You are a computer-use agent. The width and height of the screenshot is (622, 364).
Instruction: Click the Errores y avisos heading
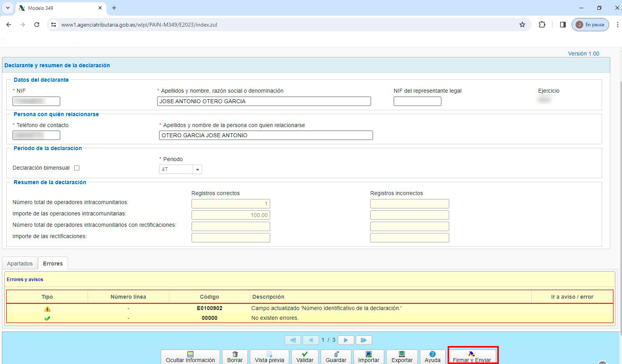25,280
